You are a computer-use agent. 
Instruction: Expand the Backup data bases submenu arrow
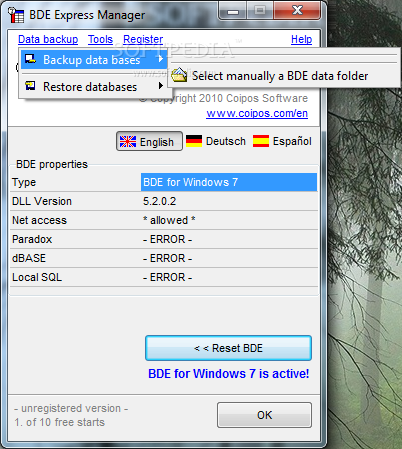pos(161,59)
